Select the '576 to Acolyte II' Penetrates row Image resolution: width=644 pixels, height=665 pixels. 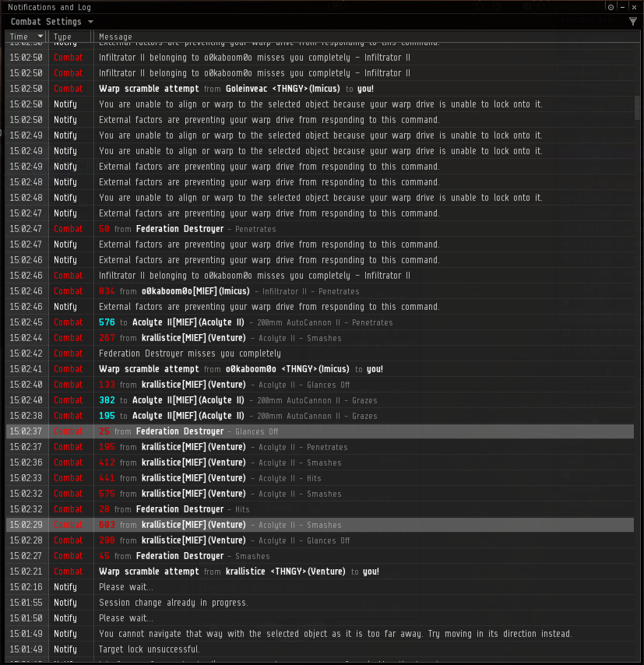pyautogui.click(x=320, y=322)
